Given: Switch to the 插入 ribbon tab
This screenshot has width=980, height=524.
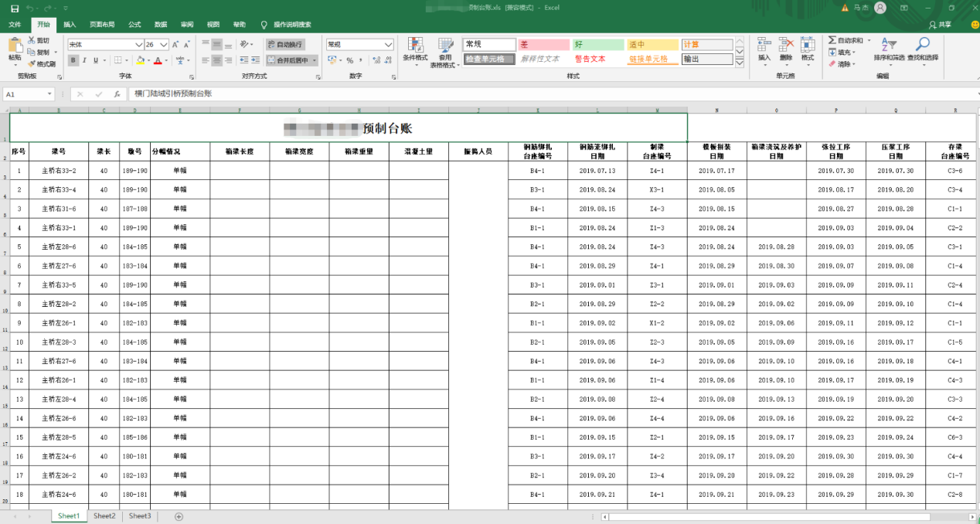Looking at the screenshot, I should click(x=69, y=24).
